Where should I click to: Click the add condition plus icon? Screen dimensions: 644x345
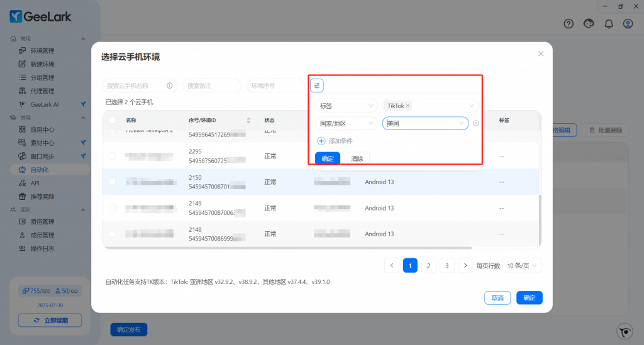321,141
